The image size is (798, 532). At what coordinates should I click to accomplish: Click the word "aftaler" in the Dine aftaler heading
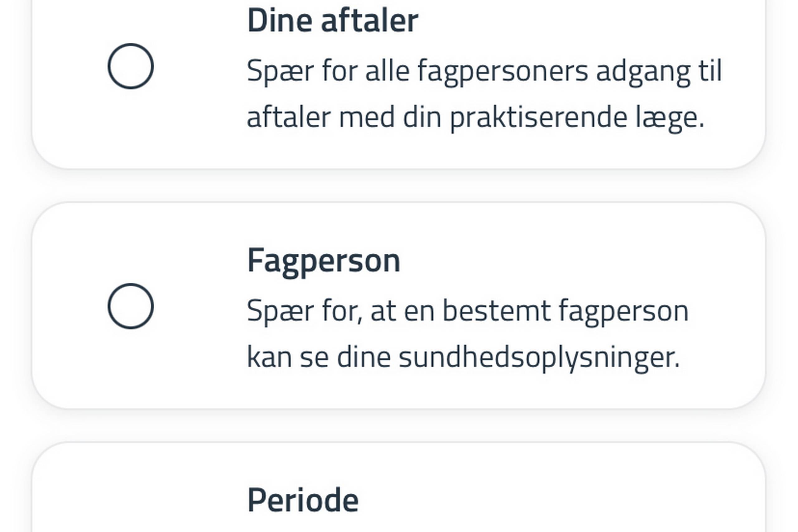point(369,21)
